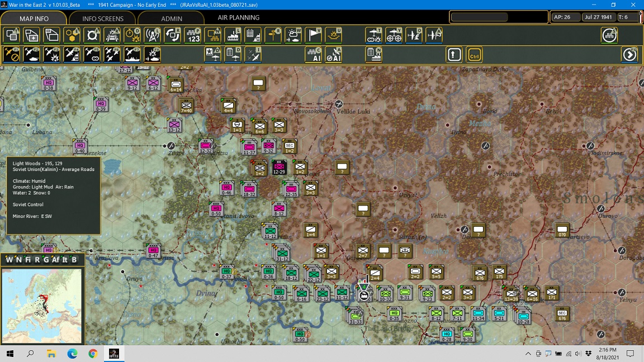Click the Europe minimap overview

pos(42,306)
